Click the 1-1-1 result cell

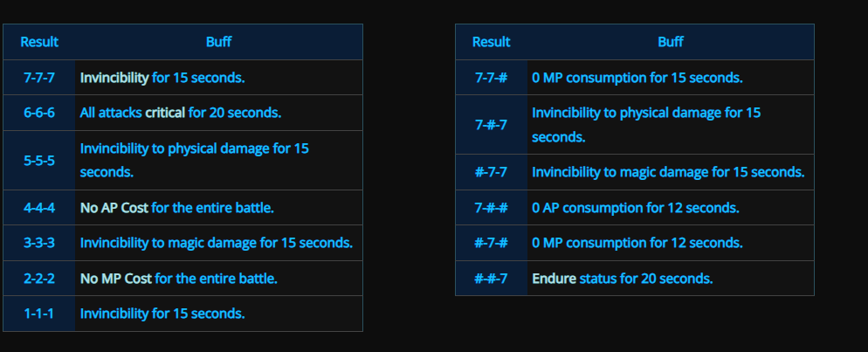[39, 314]
